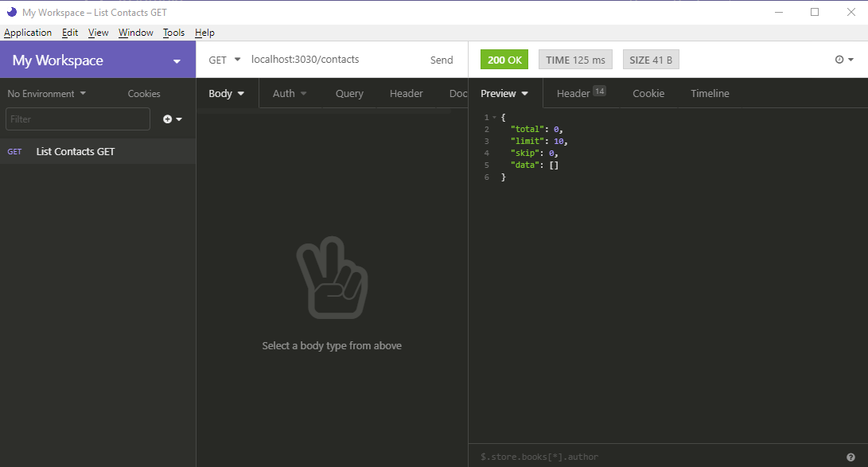
Task: Open the No Environment selector
Action: click(45, 93)
